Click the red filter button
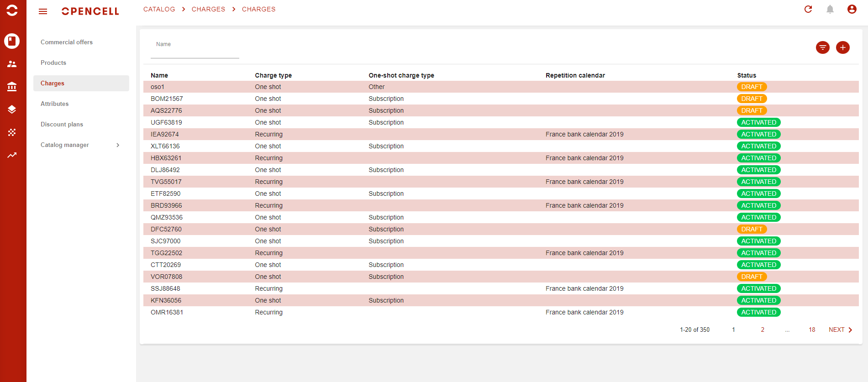868x382 pixels. point(822,47)
